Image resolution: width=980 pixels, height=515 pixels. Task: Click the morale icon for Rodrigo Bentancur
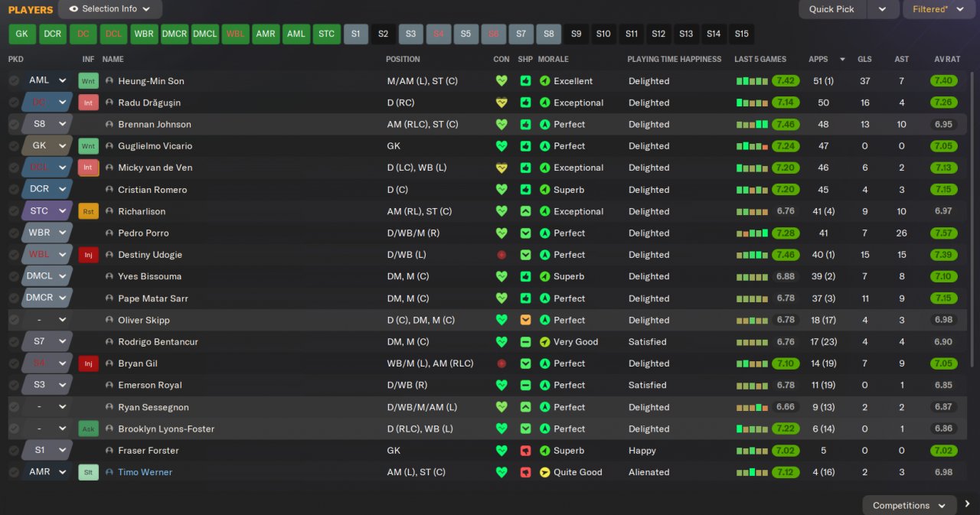(x=545, y=342)
